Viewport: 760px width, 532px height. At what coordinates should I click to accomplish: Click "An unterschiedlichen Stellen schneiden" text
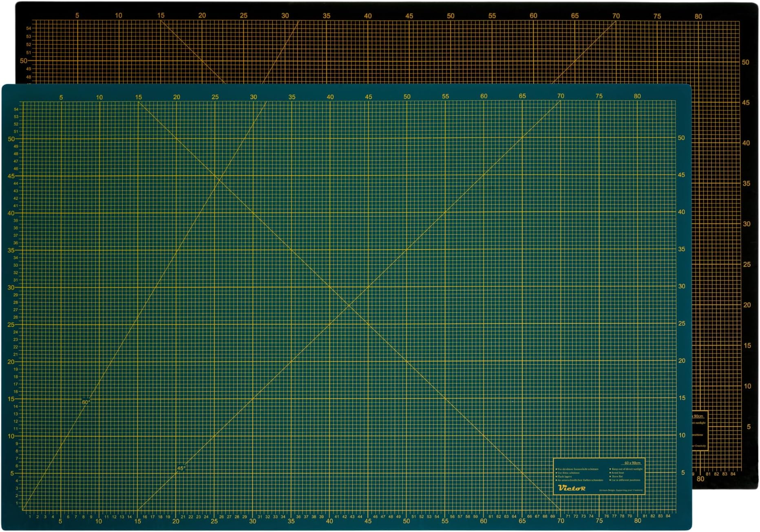point(580,480)
